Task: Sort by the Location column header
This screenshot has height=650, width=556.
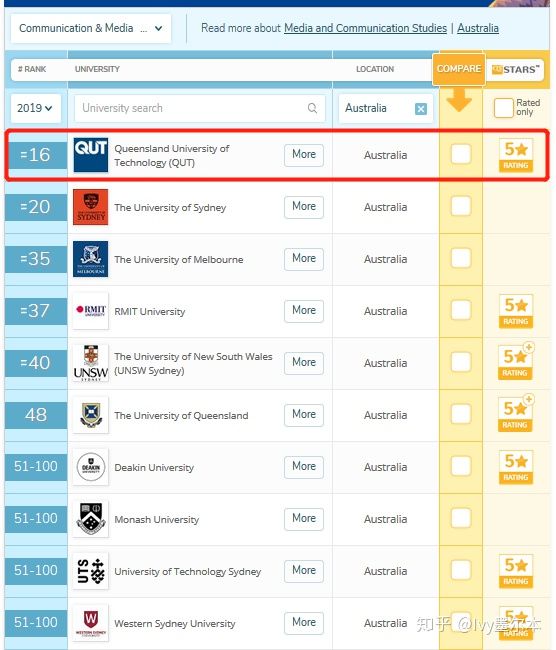Action: click(375, 69)
